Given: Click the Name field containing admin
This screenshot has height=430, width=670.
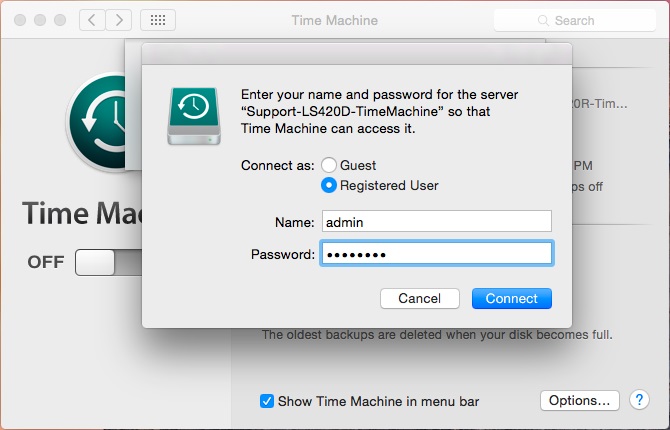Looking at the screenshot, I should [x=435, y=221].
